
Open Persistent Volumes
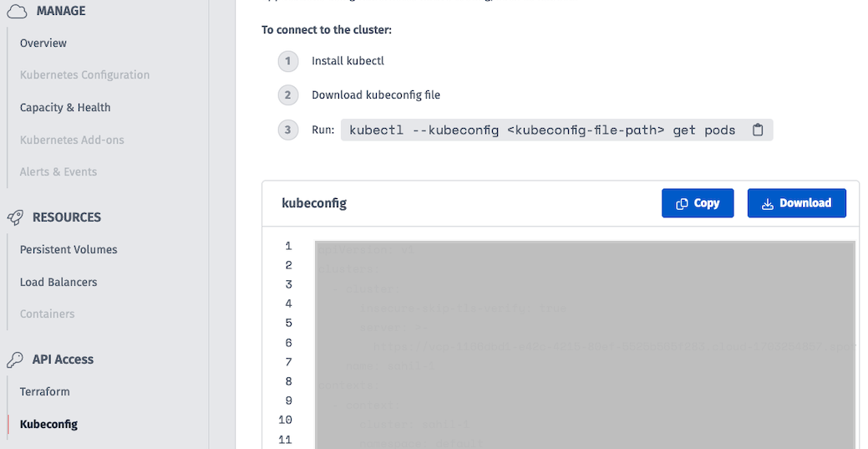69,249
